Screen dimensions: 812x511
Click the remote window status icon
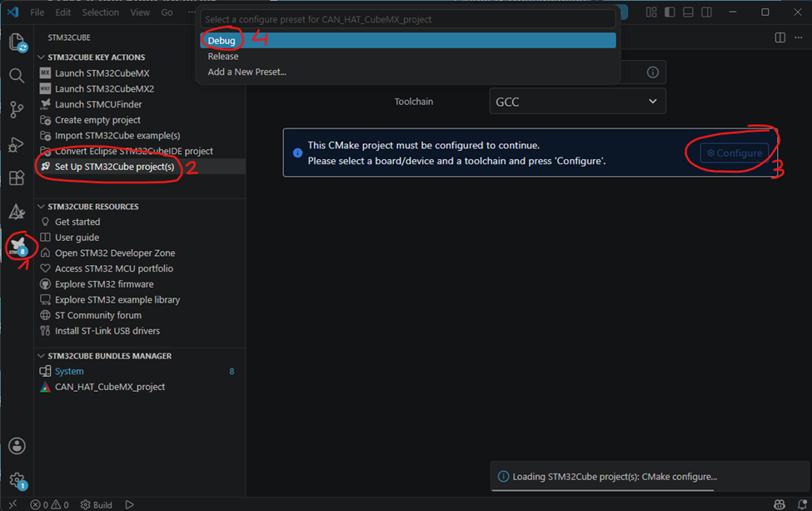tap(12, 504)
